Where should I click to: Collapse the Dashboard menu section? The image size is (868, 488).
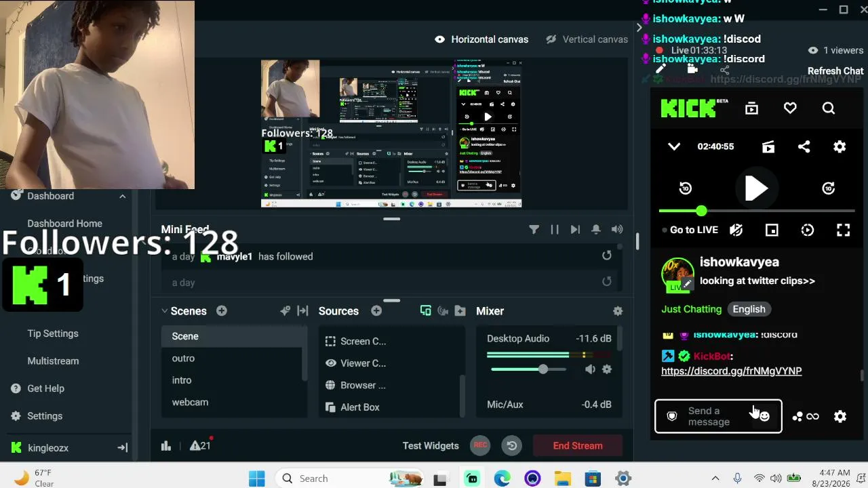tap(122, 197)
